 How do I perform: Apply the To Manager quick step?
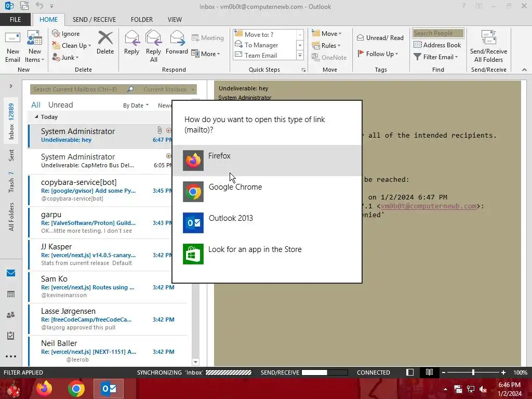click(x=264, y=45)
